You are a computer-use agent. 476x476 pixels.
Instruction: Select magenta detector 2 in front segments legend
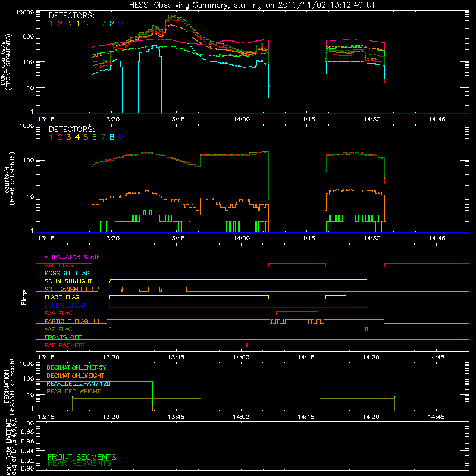tap(60, 24)
